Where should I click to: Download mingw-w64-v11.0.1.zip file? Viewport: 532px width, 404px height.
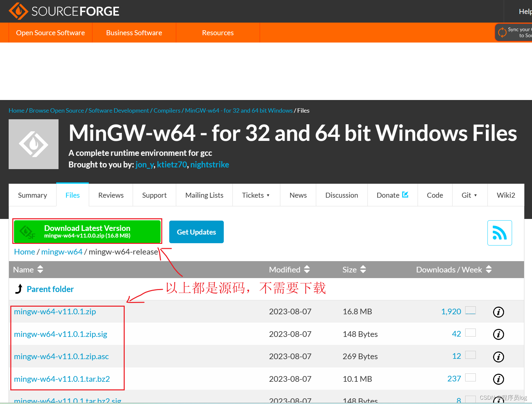55,312
